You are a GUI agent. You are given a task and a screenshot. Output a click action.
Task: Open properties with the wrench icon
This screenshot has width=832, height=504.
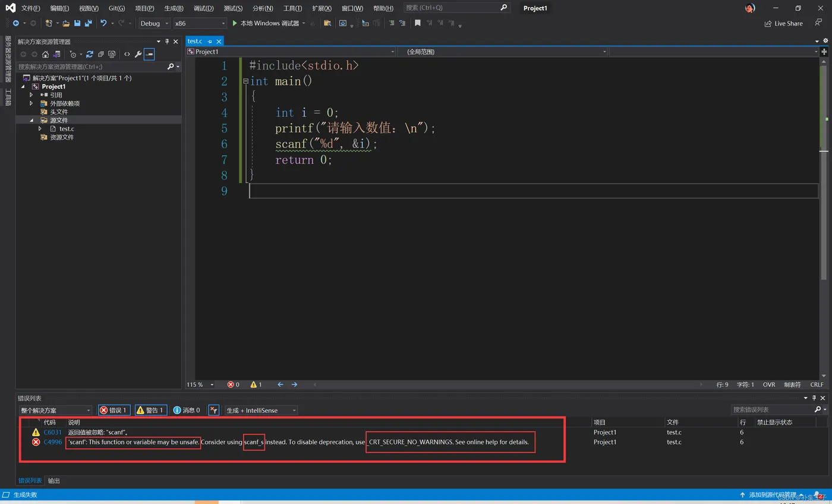tap(138, 54)
